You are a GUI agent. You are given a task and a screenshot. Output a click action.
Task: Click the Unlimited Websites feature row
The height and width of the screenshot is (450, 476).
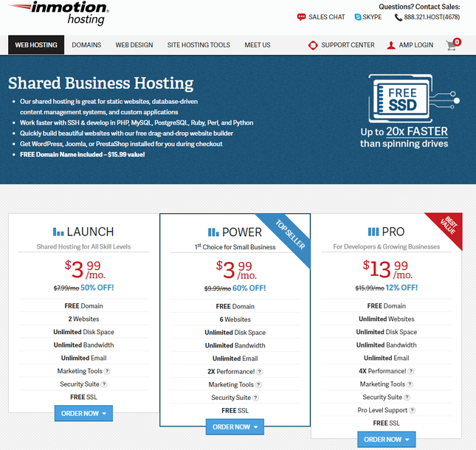point(387,319)
